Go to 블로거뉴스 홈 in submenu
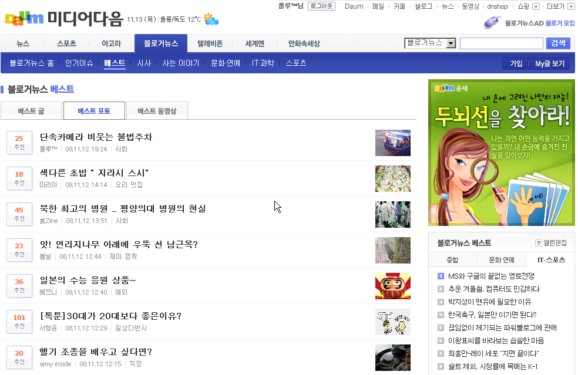This screenshot has width=578, height=375. point(31,63)
